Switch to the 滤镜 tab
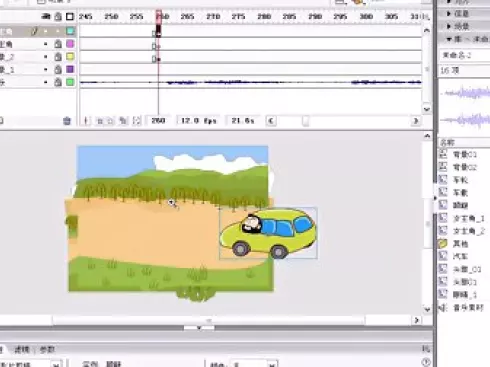This screenshot has width=490, height=367. click(22, 349)
